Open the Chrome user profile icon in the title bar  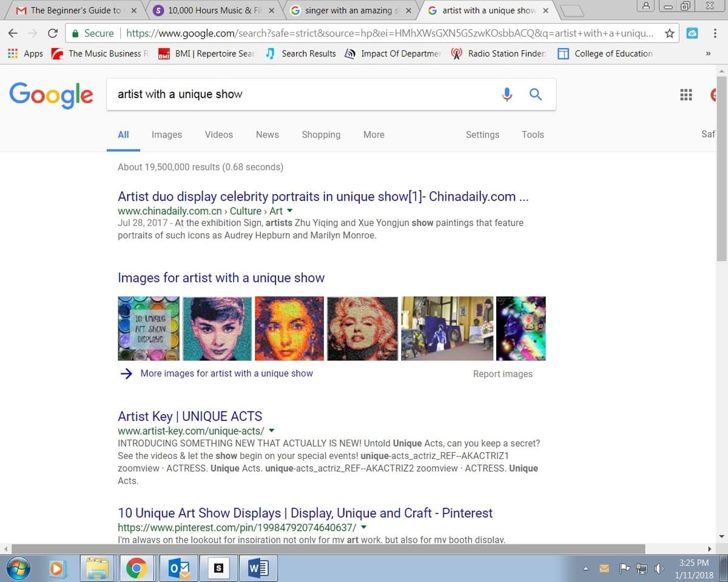point(646,5)
